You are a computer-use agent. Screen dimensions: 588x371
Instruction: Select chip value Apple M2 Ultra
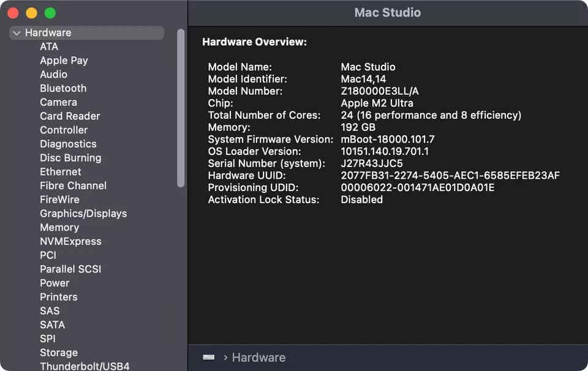(377, 103)
